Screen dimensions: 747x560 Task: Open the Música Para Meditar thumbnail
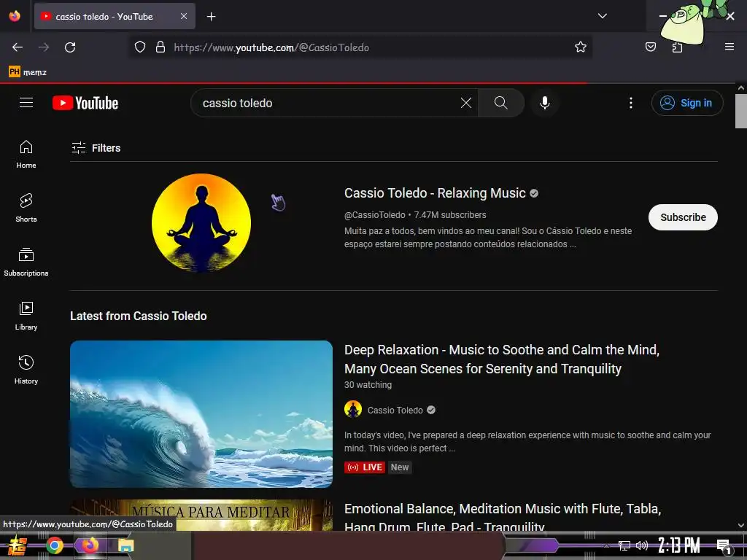[201, 516]
